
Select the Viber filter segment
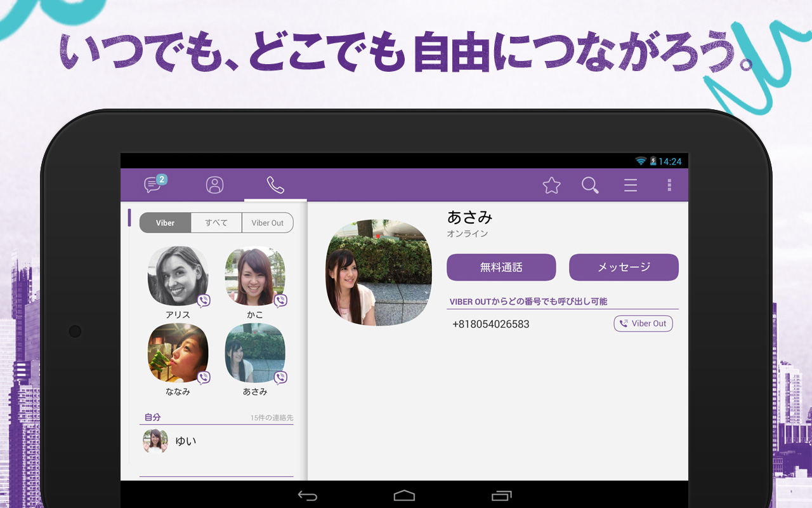[165, 223]
